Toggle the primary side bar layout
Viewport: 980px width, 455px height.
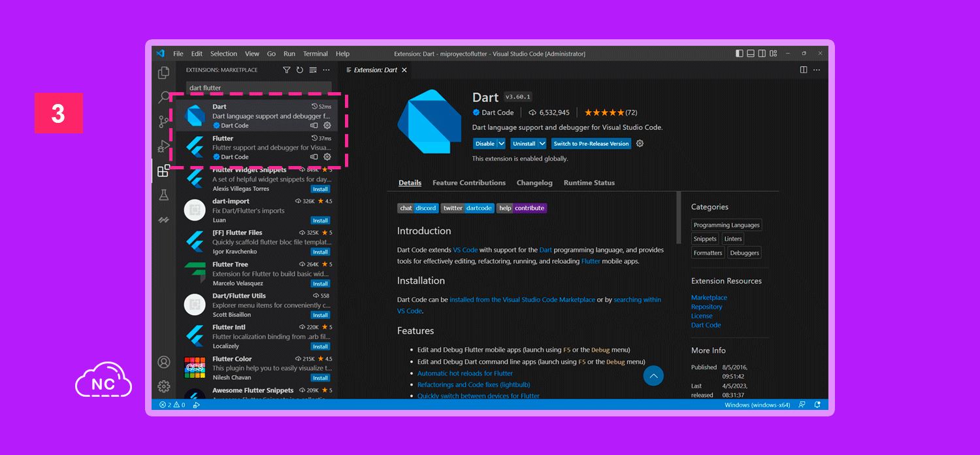tap(740, 54)
